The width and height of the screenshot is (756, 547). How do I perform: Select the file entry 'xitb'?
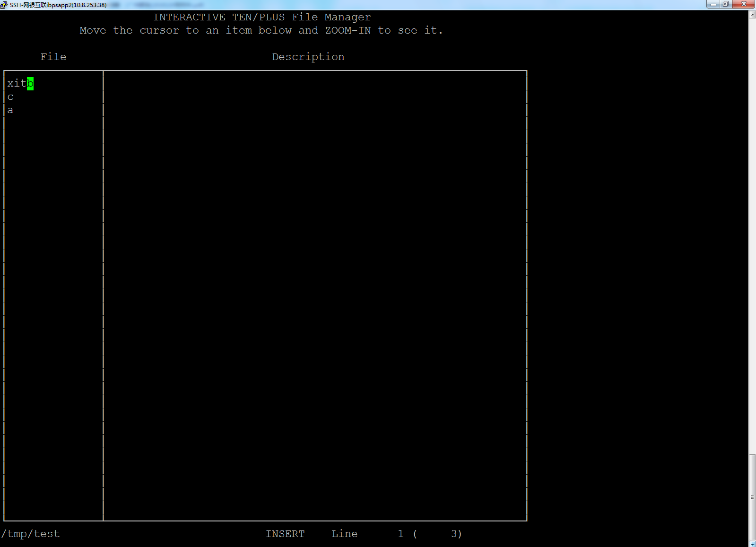click(17, 84)
